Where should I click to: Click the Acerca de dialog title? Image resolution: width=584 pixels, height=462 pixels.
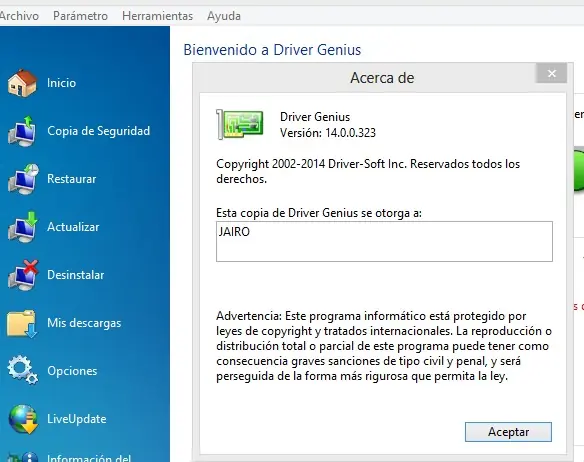click(x=382, y=78)
